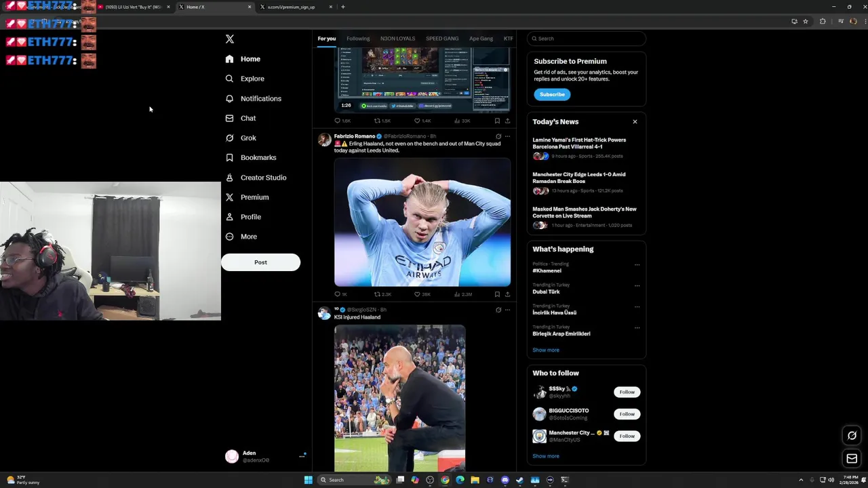Image resolution: width=868 pixels, height=488 pixels.
Task: Open more options for Dubai Türk trend
Action: (x=637, y=286)
